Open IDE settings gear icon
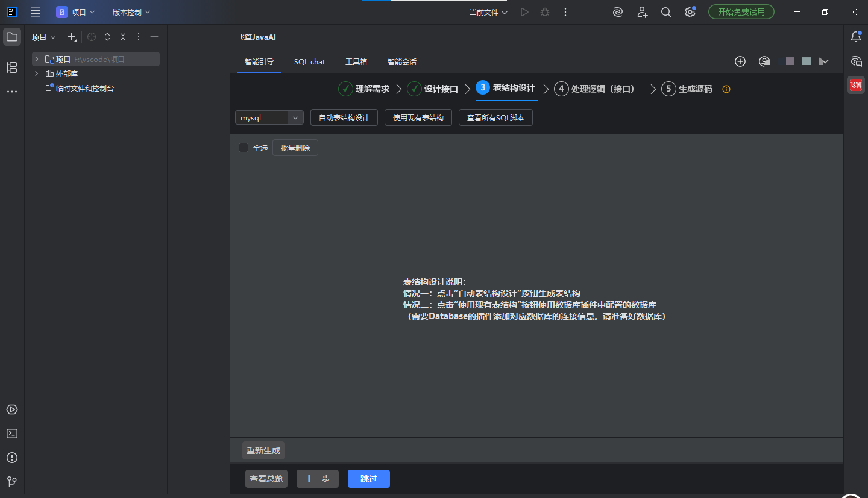 coord(690,12)
